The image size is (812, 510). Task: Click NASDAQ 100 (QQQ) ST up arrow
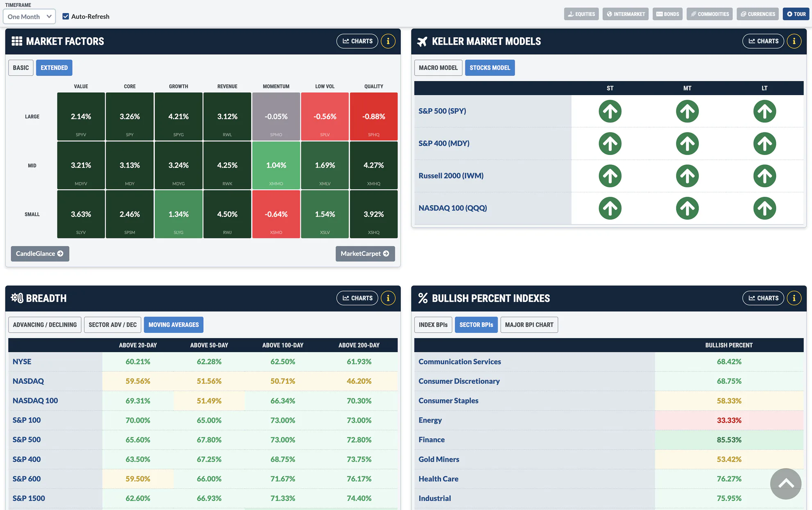610,208
